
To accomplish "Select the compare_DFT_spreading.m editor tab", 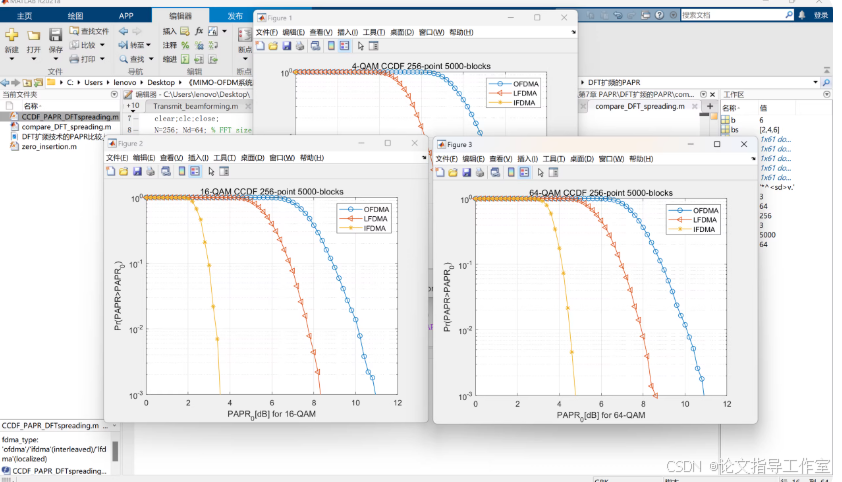I will (x=640, y=106).
